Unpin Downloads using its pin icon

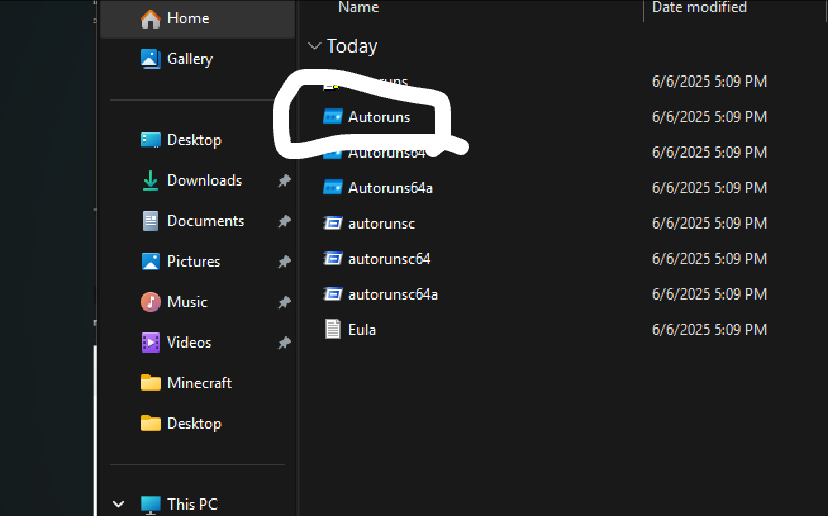click(x=285, y=181)
